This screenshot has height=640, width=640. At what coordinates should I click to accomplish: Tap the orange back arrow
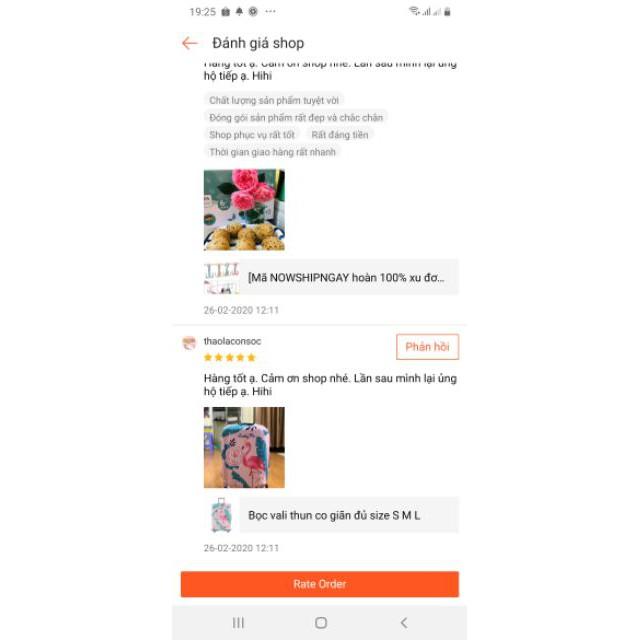point(190,43)
